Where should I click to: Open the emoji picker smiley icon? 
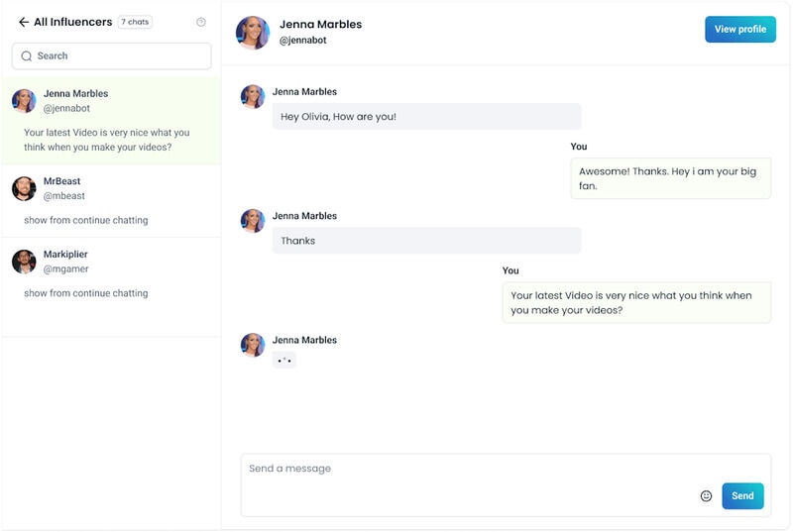click(706, 496)
